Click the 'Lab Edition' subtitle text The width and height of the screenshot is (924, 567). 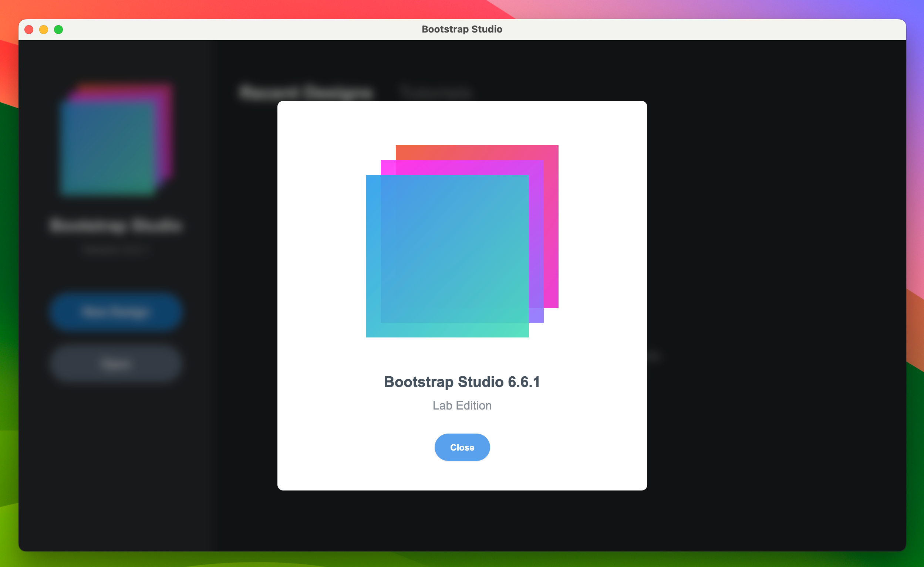[462, 405]
